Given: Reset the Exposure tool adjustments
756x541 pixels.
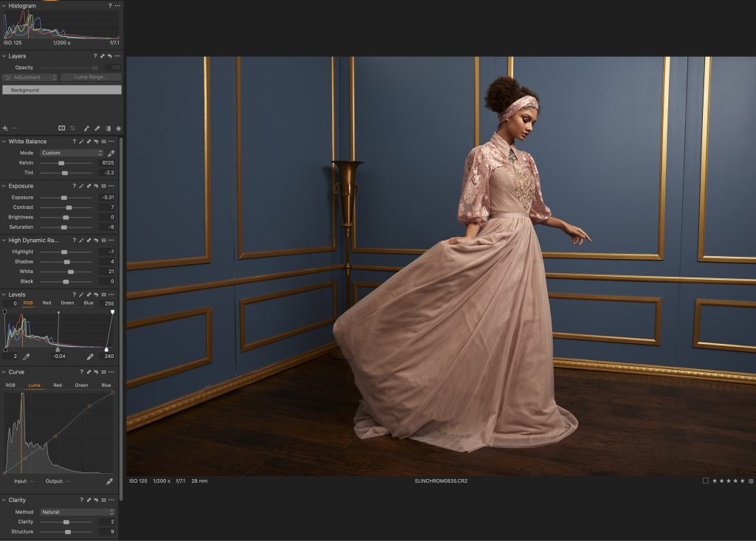Looking at the screenshot, I should pyautogui.click(x=95, y=186).
